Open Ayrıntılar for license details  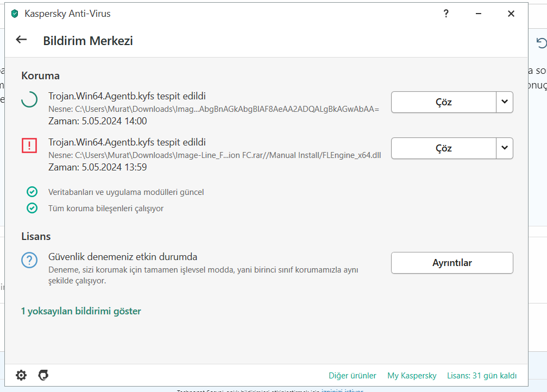click(x=452, y=263)
